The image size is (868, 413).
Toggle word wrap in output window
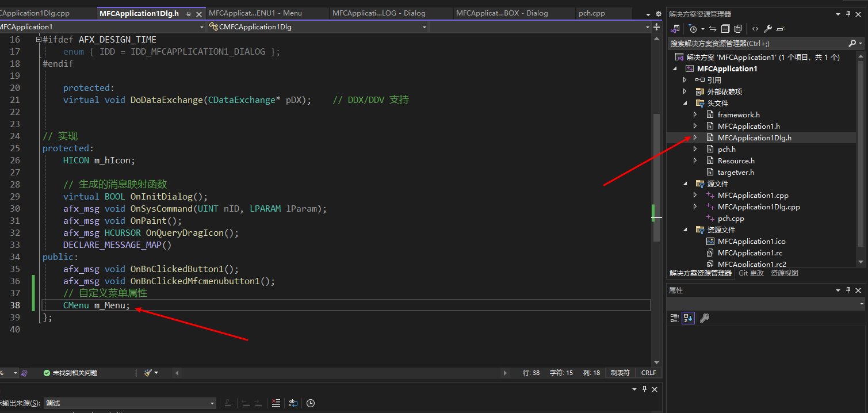click(x=293, y=403)
